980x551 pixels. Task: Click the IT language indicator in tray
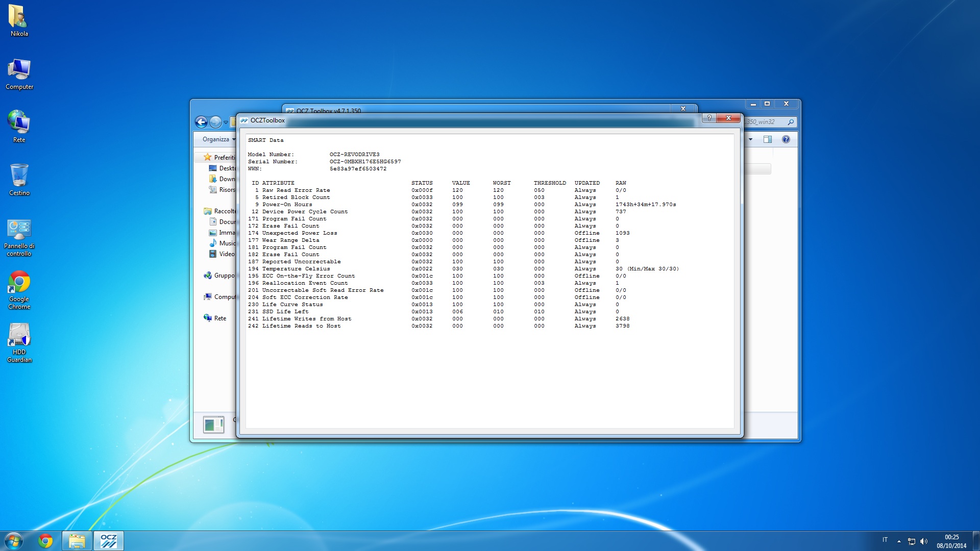[x=885, y=540]
